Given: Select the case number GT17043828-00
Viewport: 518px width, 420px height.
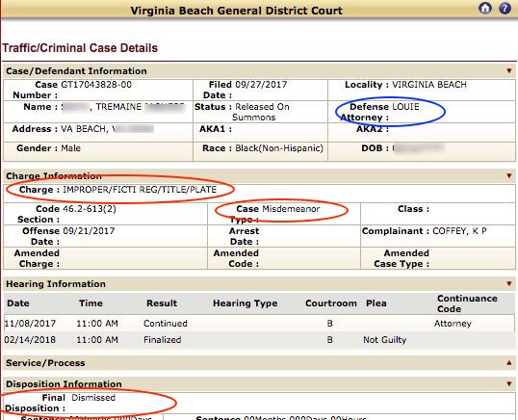Looking at the screenshot, I should [x=96, y=85].
